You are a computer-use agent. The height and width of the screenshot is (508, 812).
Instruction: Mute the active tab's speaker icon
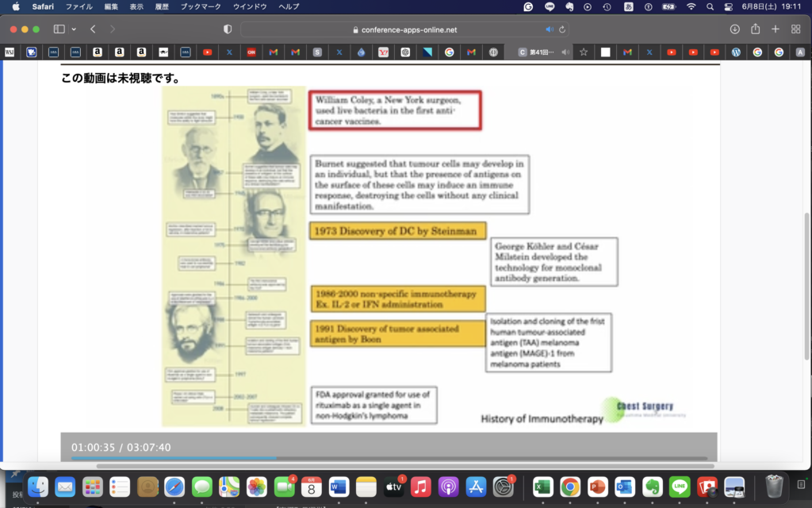click(565, 52)
